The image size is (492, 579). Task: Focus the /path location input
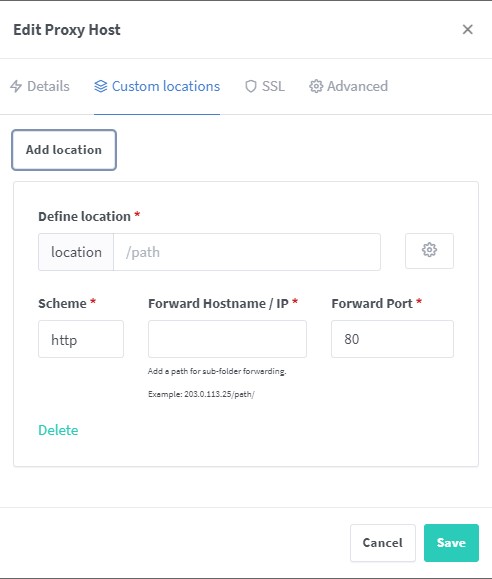point(247,252)
